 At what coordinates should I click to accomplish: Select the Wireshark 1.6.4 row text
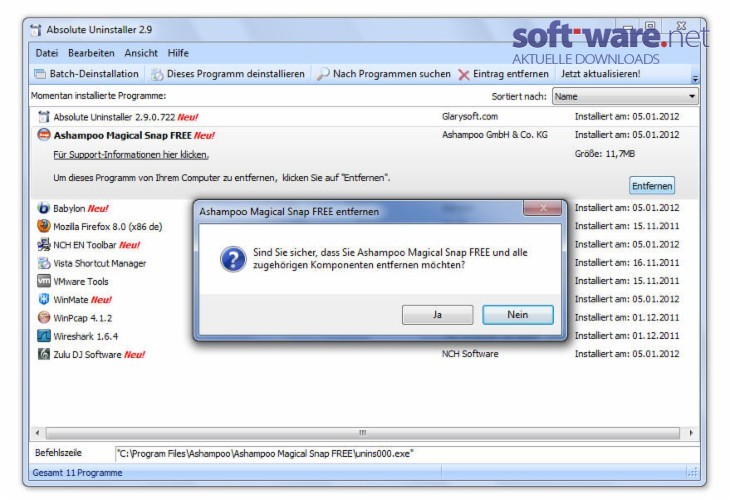[x=86, y=336]
